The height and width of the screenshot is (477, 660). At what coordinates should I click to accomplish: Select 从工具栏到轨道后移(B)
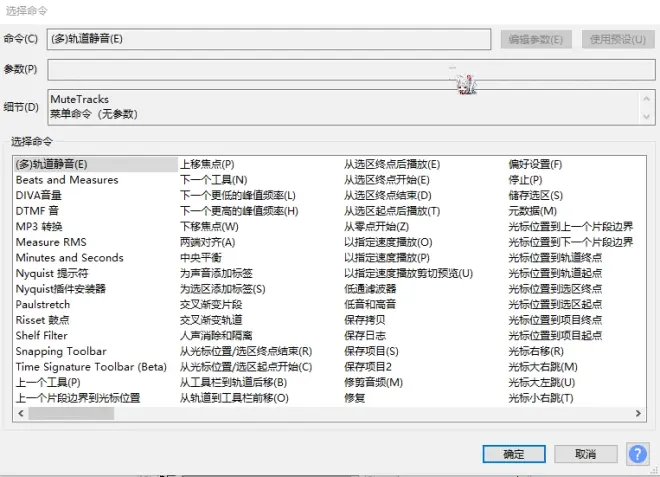234,382
